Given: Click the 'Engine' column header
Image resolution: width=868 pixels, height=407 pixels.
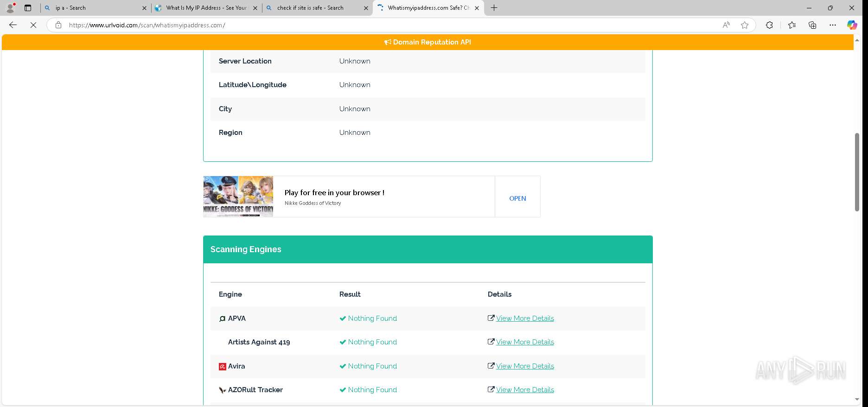Looking at the screenshot, I should tap(230, 294).
